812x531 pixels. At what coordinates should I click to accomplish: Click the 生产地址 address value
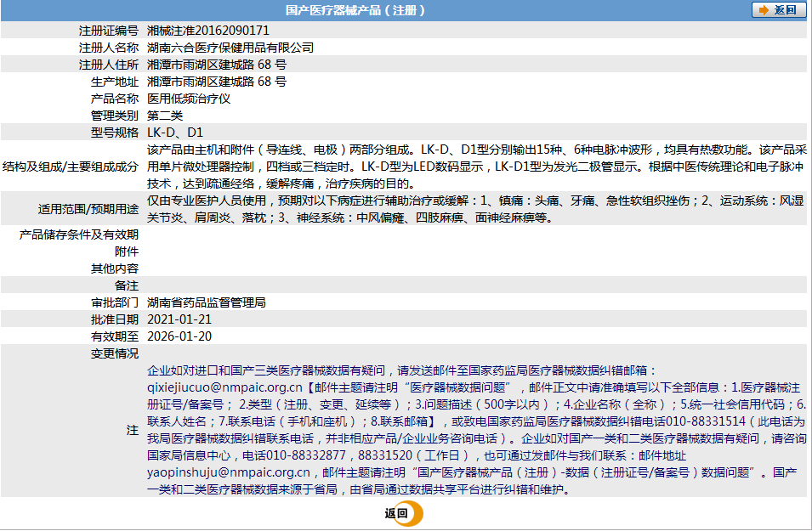click(x=217, y=82)
